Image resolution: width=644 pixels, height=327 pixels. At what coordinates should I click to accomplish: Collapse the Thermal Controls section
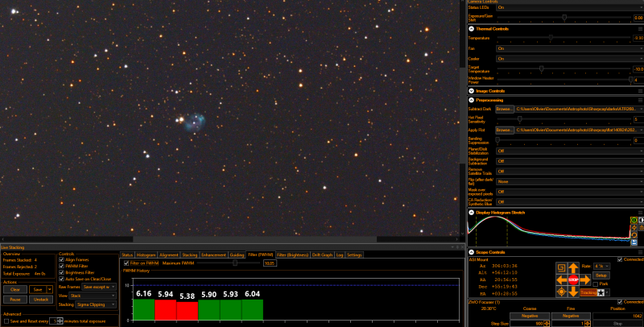click(x=472, y=29)
